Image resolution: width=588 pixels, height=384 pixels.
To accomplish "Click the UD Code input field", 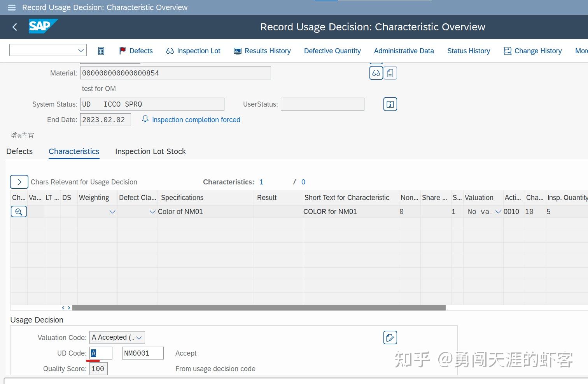I will [x=101, y=353].
